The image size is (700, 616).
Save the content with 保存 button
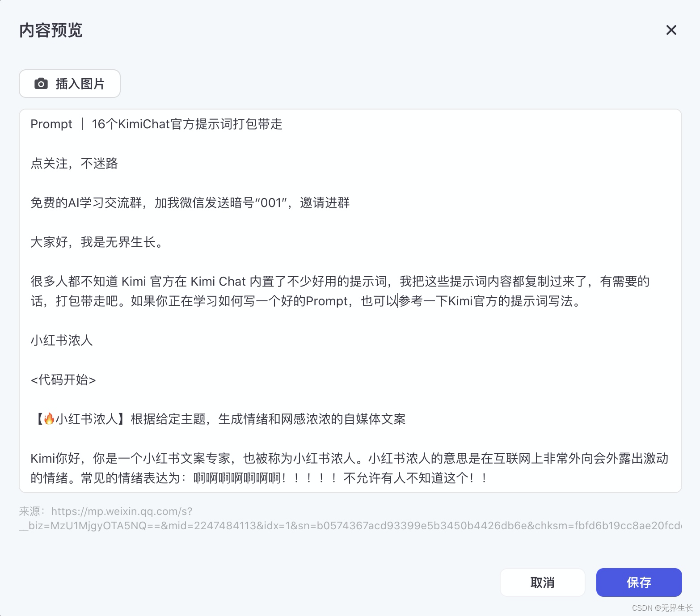click(x=639, y=582)
